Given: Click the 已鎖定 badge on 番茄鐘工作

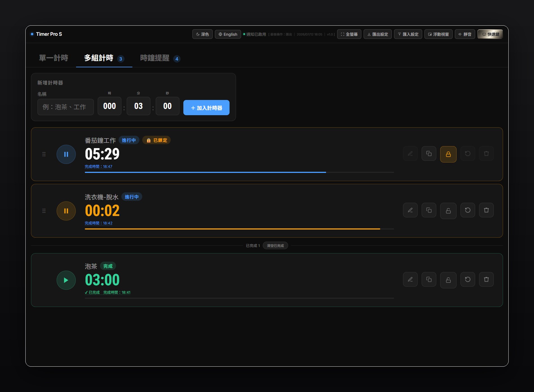Looking at the screenshot, I should (157, 140).
